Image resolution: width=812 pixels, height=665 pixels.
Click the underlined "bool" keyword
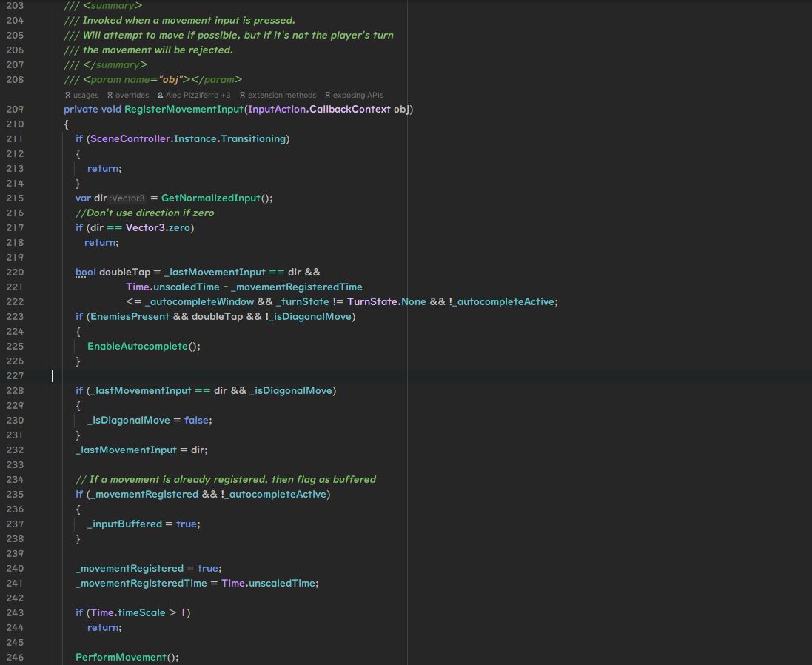(85, 273)
